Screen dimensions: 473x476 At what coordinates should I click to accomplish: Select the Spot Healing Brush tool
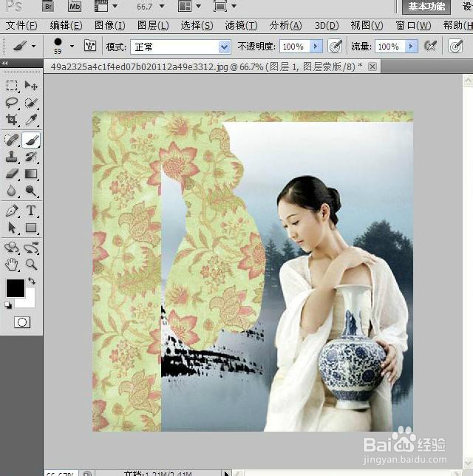tap(12, 140)
